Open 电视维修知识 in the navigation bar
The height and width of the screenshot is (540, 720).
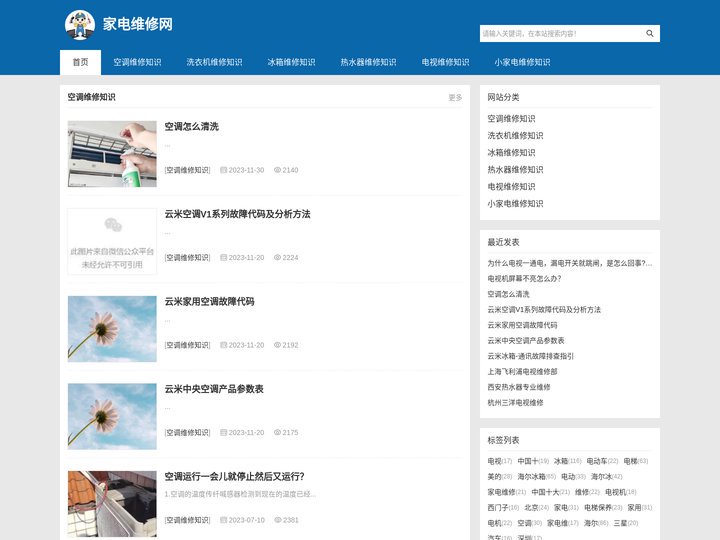445,62
